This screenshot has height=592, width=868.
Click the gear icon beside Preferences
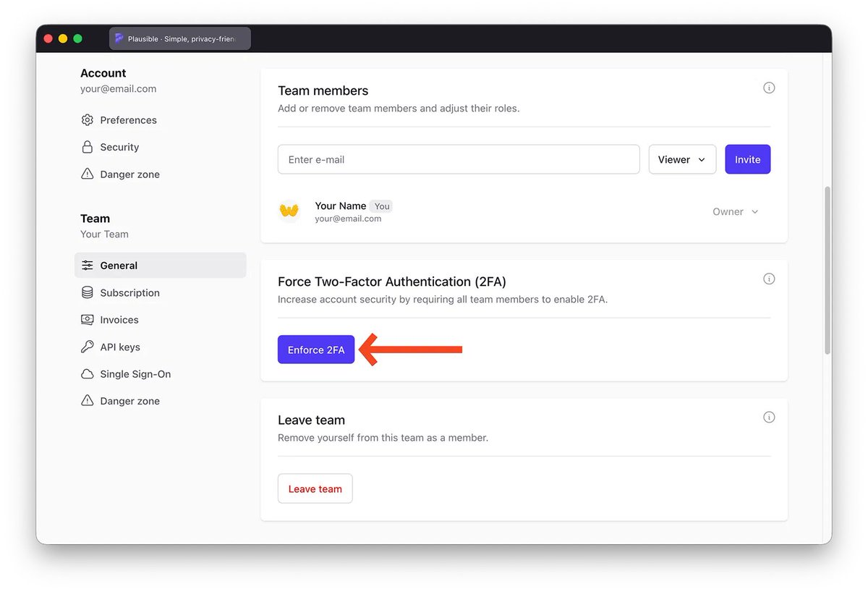tap(88, 120)
